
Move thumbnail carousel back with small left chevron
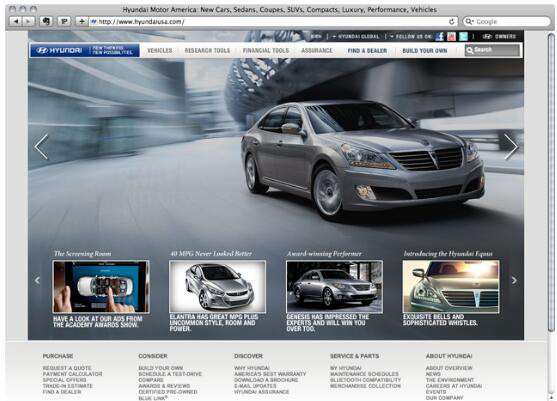tap(37, 280)
